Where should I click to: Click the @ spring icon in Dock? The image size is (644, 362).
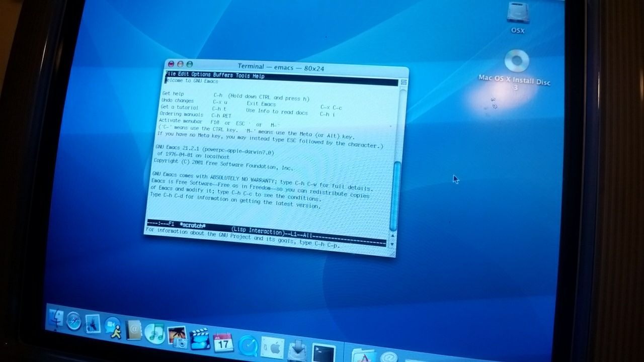389,357
